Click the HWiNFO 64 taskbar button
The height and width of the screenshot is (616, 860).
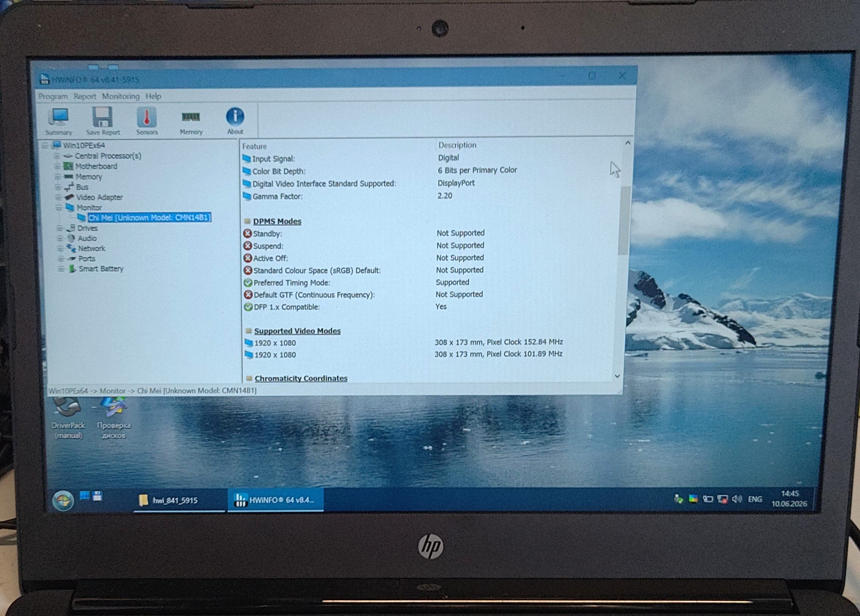276,500
